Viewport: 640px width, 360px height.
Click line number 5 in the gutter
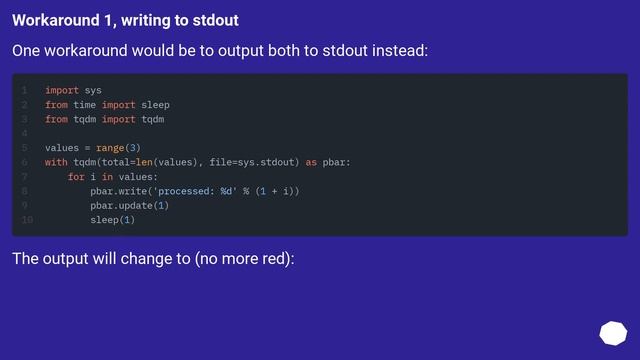click(x=25, y=148)
